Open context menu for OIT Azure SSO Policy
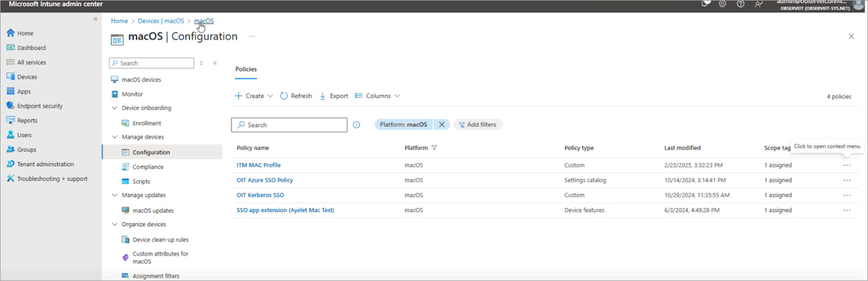 pos(846,180)
